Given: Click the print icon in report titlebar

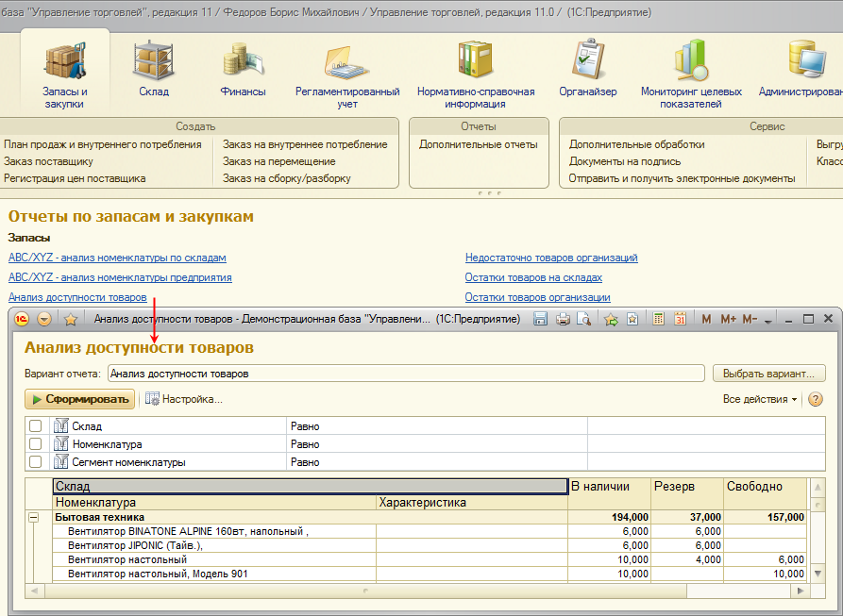Looking at the screenshot, I should 563,320.
